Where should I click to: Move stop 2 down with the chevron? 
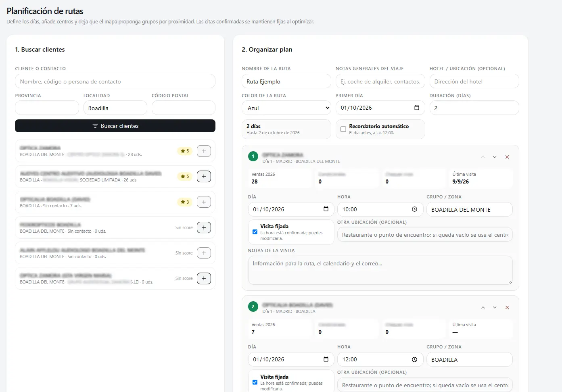495,307
